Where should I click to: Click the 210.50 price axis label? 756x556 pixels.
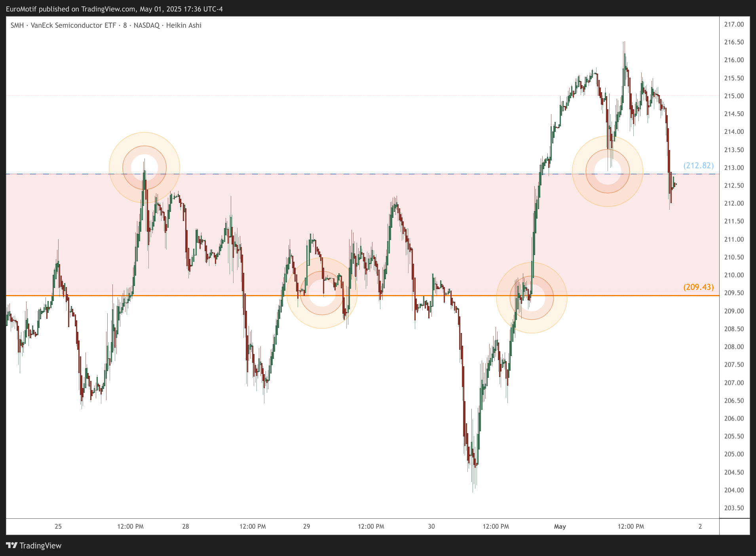click(734, 257)
